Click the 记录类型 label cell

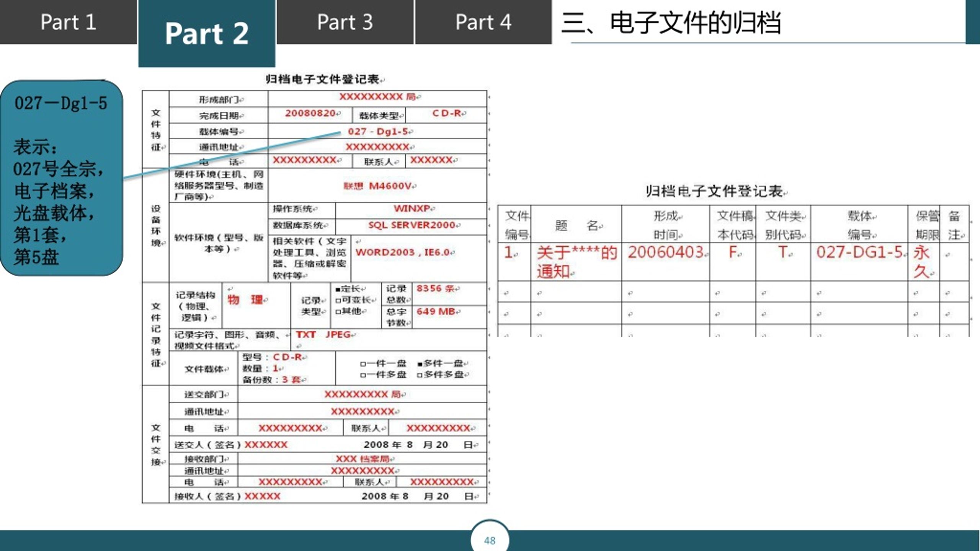tap(311, 306)
